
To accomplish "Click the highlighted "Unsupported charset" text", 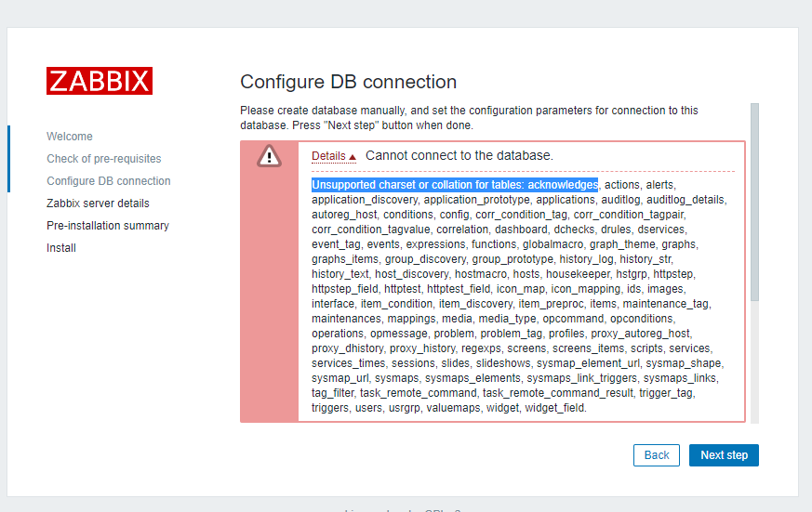I will 454,185.
